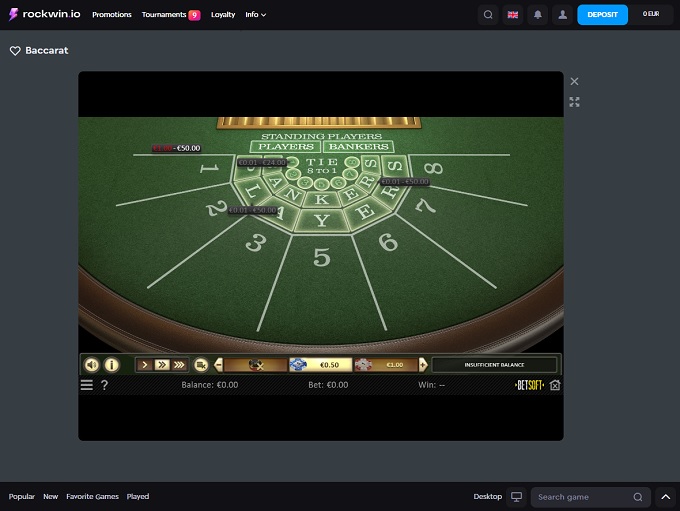Open the Promotions menu item

coord(112,15)
